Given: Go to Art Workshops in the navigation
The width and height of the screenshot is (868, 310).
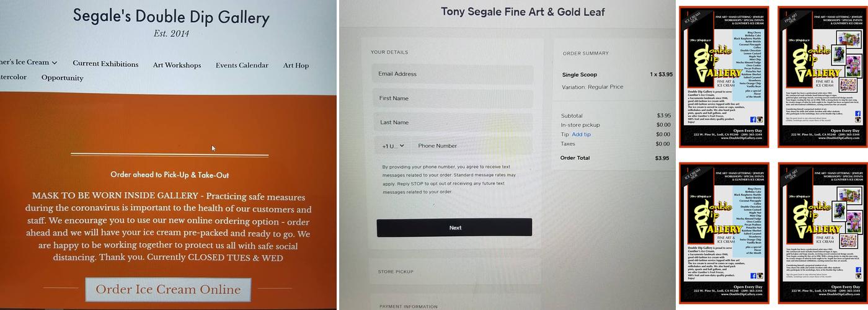Looking at the screenshot, I should (x=177, y=65).
